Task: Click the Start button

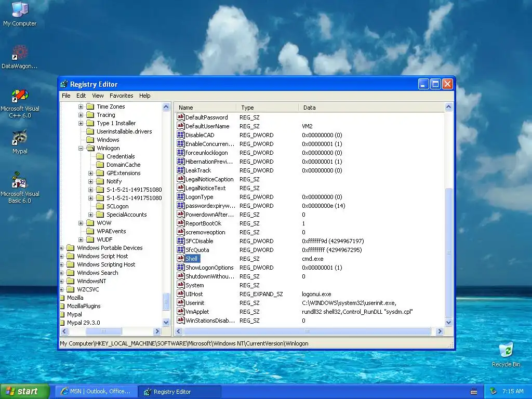Action: (24, 391)
